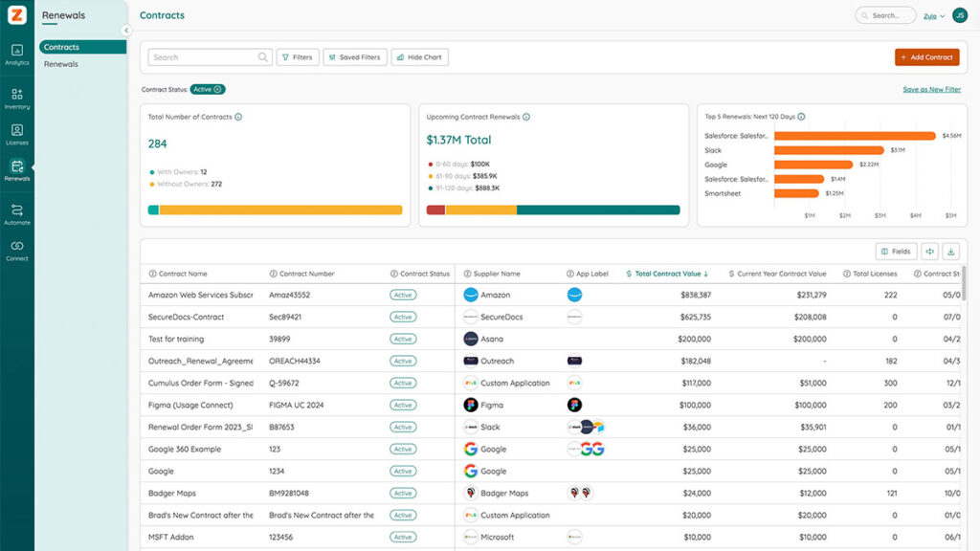980x551 pixels.
Task: Click the Outreach app label icon
Action: pyautogui.click(x=574, y=361)
